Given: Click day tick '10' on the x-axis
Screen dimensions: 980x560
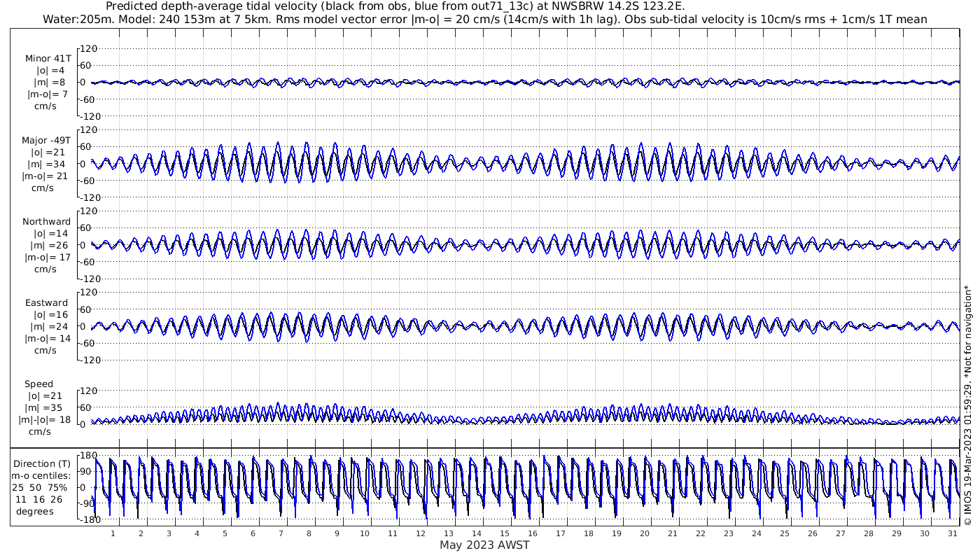Looking at the screenshot, I should click(x=365, y=533).
